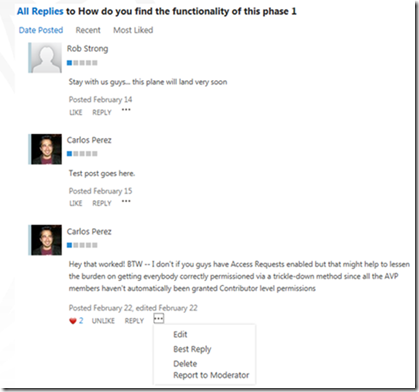Close the open ellipsis menu on last reply
This screenshot has width=419, height=392.
click(159, 319)
